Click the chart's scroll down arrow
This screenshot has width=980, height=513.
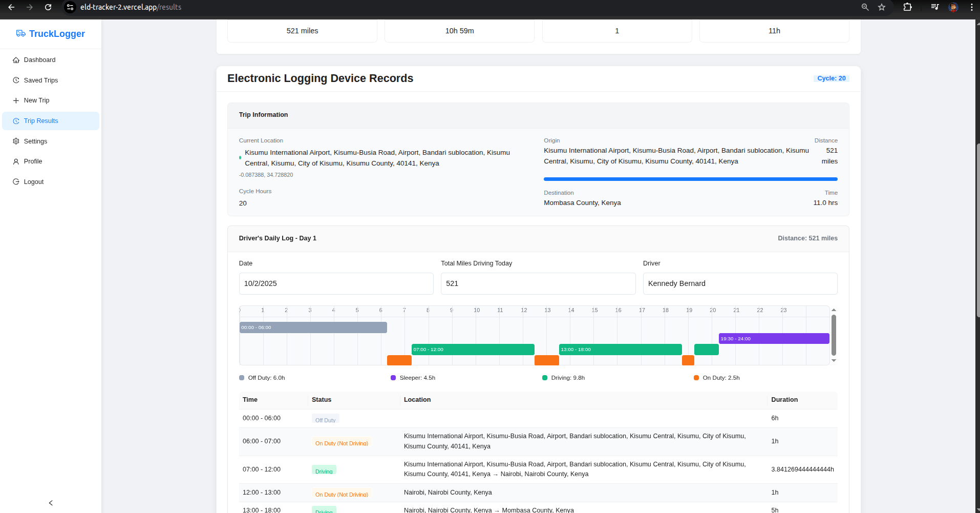pos(834,360)
